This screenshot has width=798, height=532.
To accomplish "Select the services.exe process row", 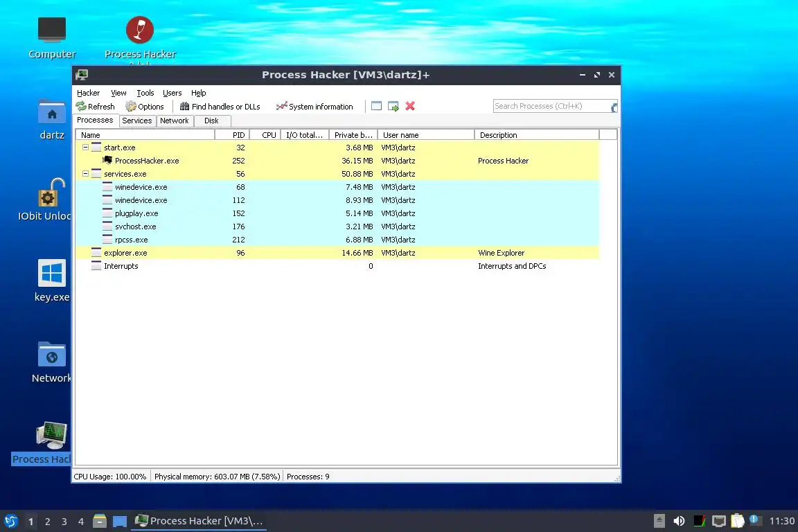I will point(337,174).
